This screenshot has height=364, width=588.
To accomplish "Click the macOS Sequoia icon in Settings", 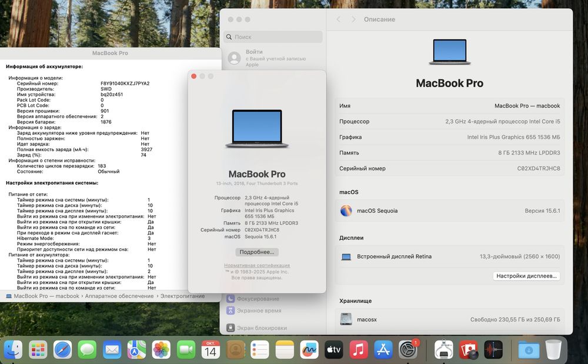I will click(346, 211).
